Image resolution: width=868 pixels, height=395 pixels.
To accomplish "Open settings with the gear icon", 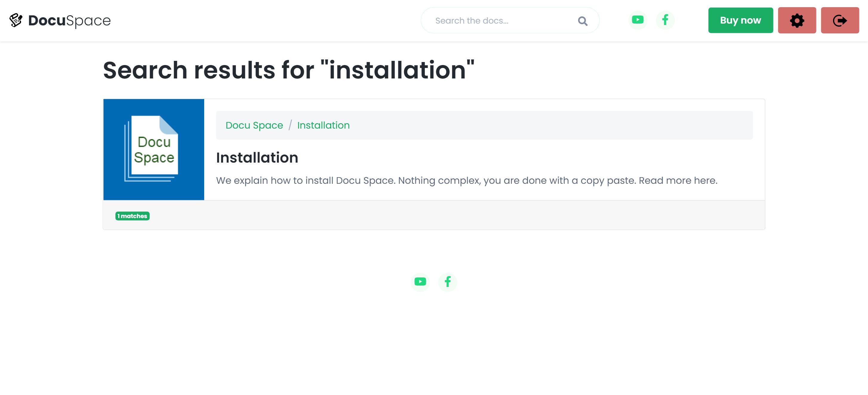I will pyautogui.click(x=797, y=21).
